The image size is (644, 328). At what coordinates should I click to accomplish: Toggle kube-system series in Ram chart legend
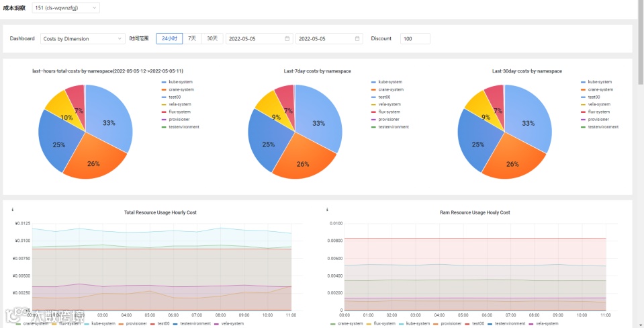click(414, 323)
